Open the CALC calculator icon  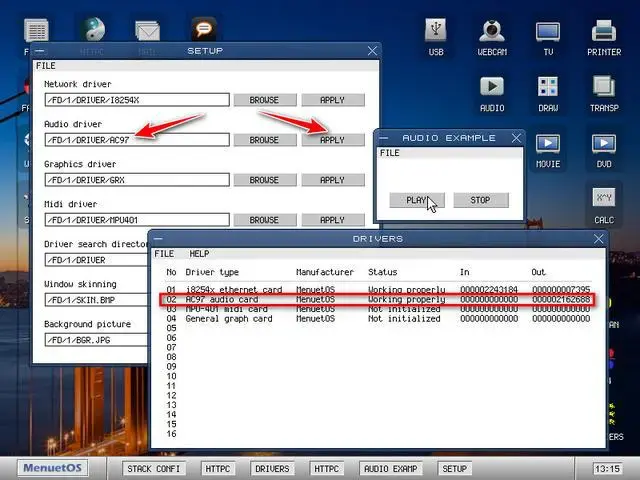pos(603,200)
